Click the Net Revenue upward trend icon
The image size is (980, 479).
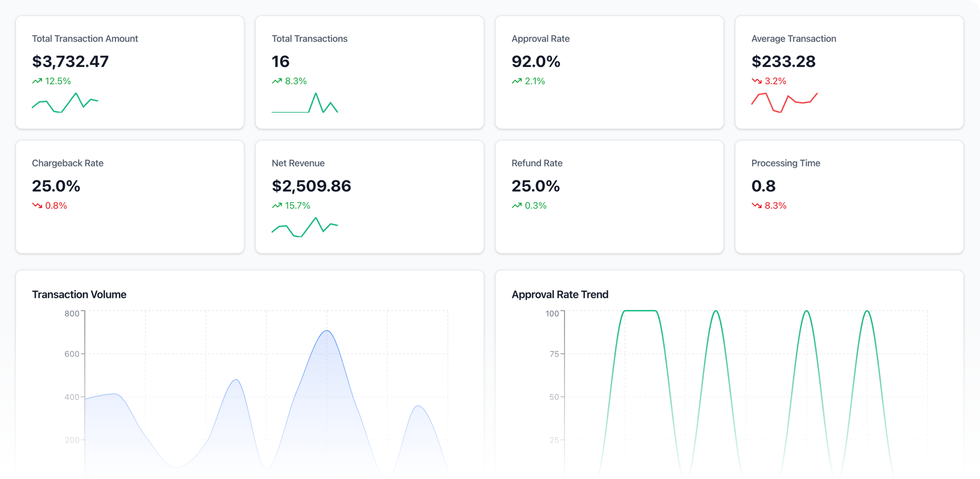(277, 205)
